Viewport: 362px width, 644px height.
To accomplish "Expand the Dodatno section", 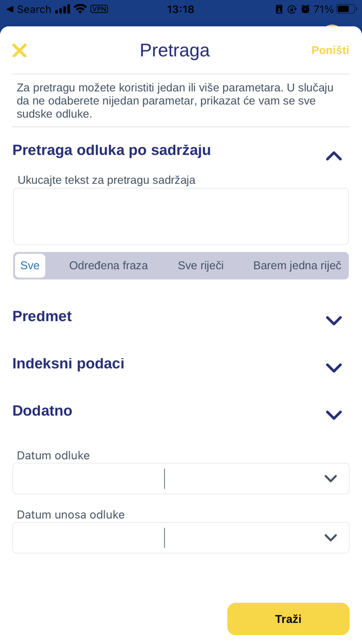I will 334,414.
